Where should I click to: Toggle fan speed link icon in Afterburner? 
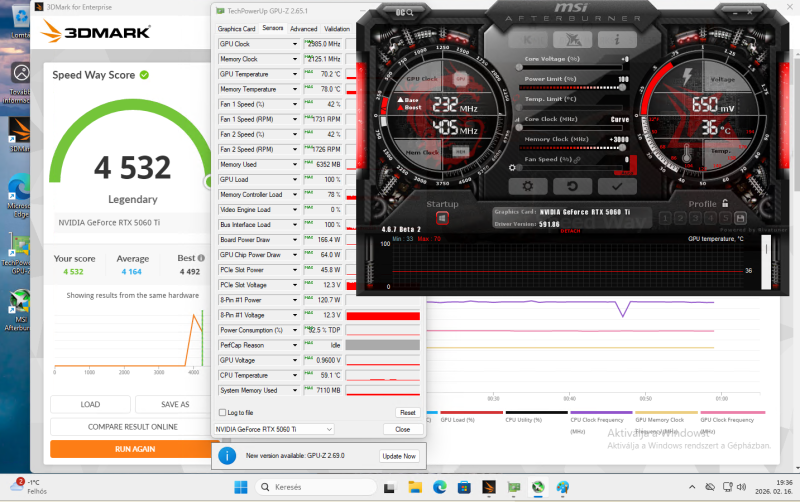point(577,160)
